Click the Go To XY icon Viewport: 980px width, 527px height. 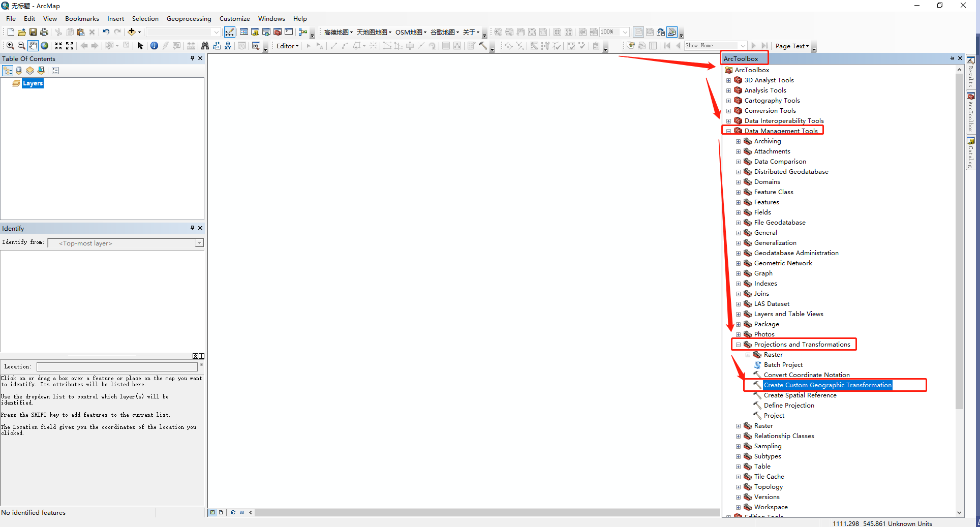point(228,46)
